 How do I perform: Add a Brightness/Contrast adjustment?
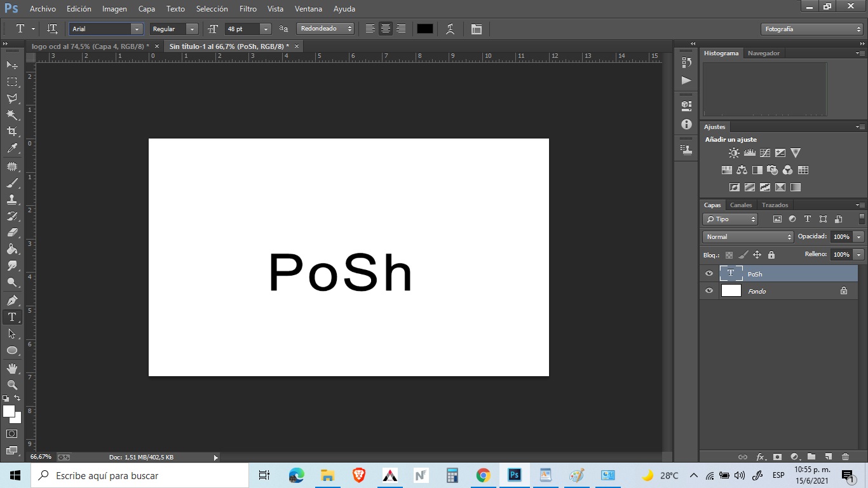(x=734, y=152)
